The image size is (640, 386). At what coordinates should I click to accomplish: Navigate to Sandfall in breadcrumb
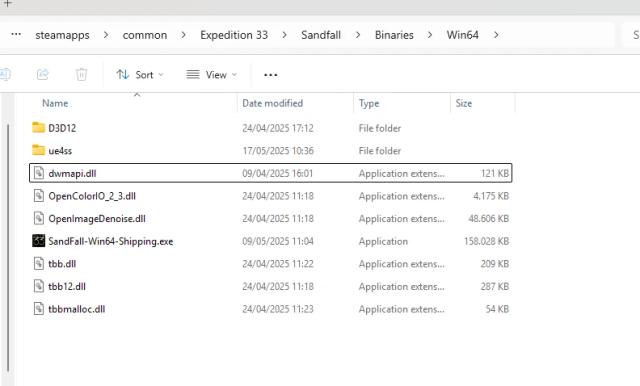[321, 35]
